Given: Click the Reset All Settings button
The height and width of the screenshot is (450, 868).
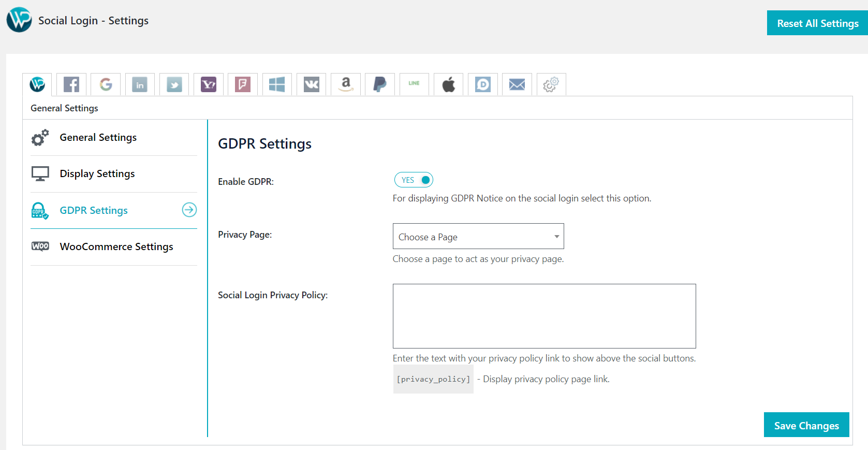Looking at the screenshot, I should 817,23.
